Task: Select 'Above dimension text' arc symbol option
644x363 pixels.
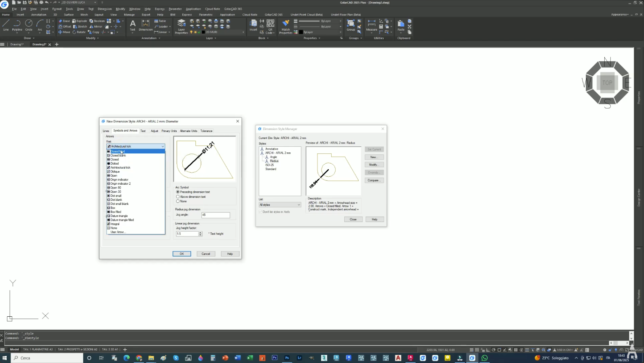Action: pos(178,197)
